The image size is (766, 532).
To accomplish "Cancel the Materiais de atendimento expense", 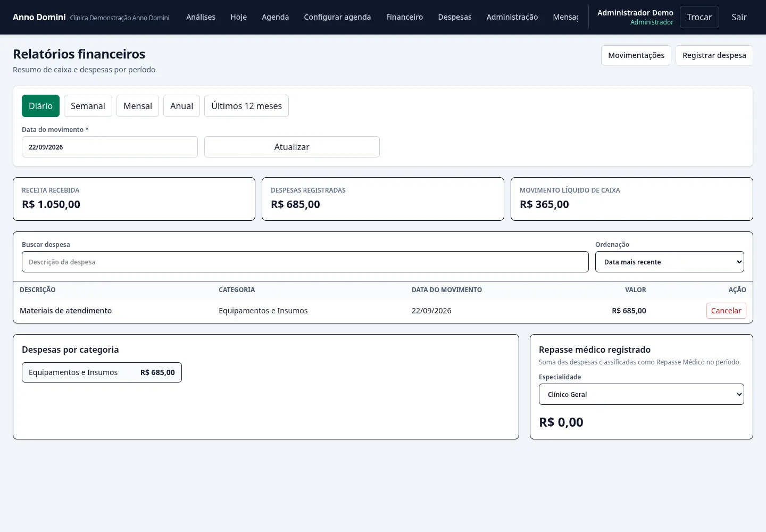I will click(726, 311).
